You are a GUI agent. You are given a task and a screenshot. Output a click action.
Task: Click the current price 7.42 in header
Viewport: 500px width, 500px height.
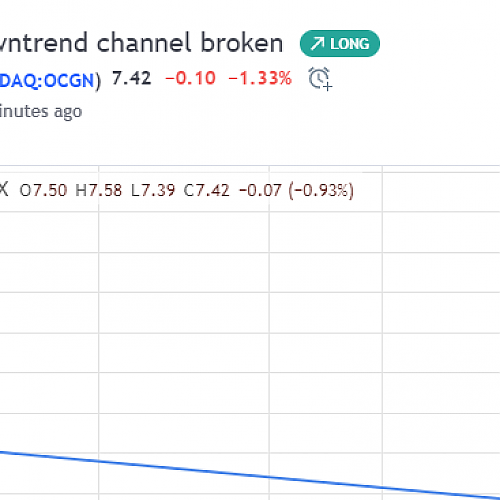pos(132,79)
